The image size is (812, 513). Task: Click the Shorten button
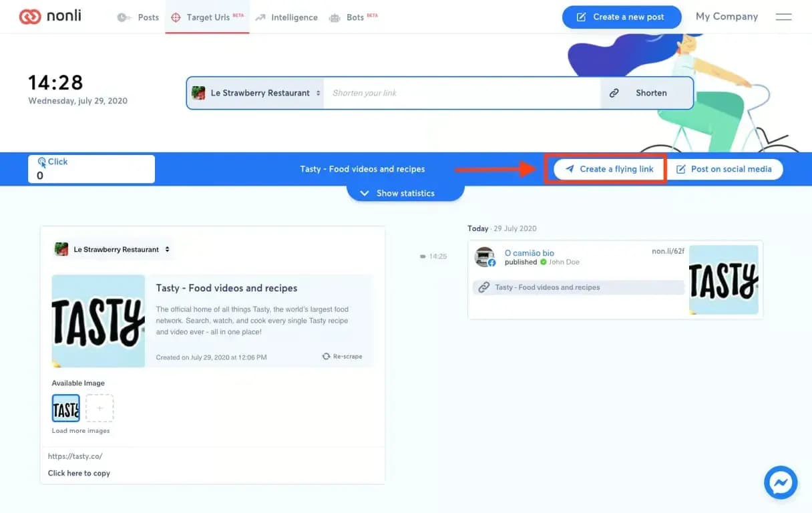pos(646,93)
